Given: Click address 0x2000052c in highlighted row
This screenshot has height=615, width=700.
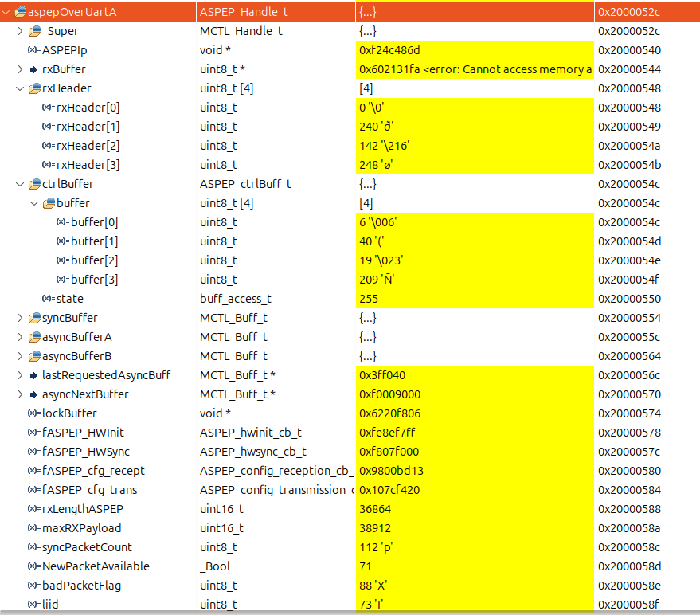Looking at the screenshot, I should pos(629,12).
